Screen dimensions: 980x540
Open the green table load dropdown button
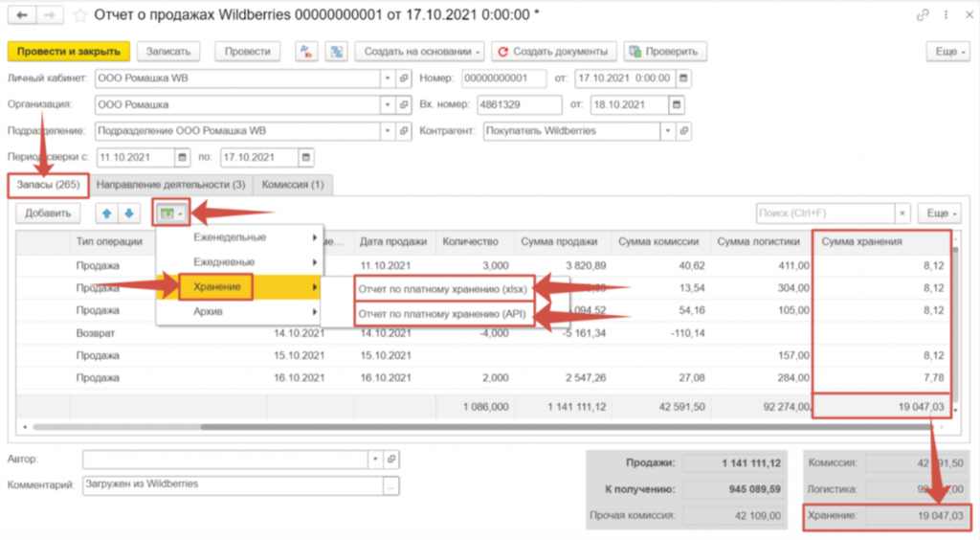point(172,214)
